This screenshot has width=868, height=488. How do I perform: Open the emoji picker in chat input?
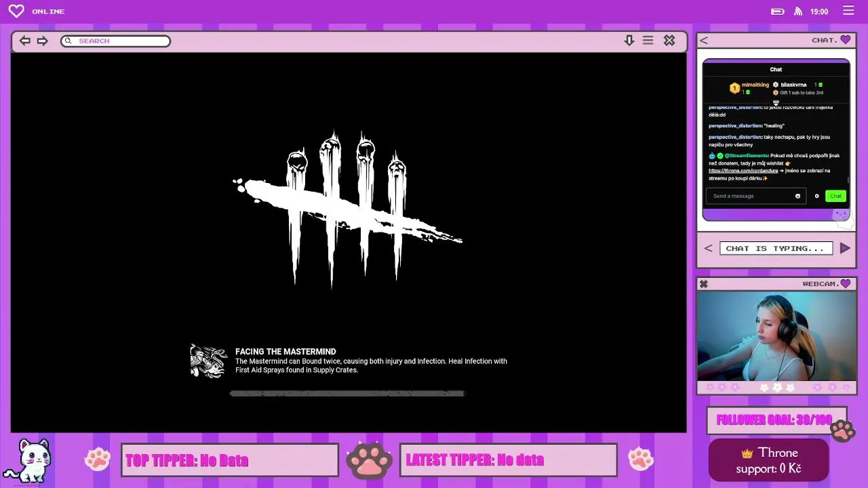point(797,196)
